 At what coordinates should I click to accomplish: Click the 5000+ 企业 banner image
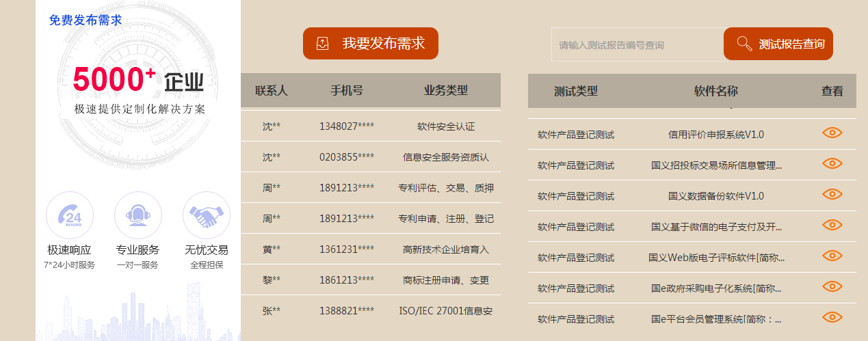137,89
